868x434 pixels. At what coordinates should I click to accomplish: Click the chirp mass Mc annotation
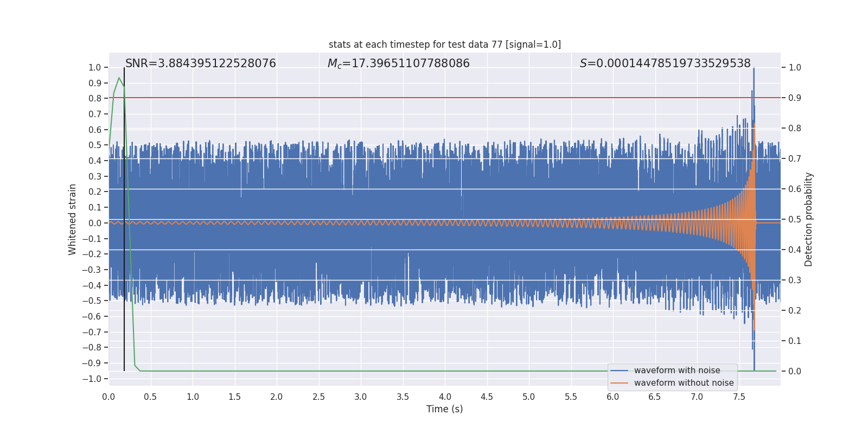pos(398,63)
